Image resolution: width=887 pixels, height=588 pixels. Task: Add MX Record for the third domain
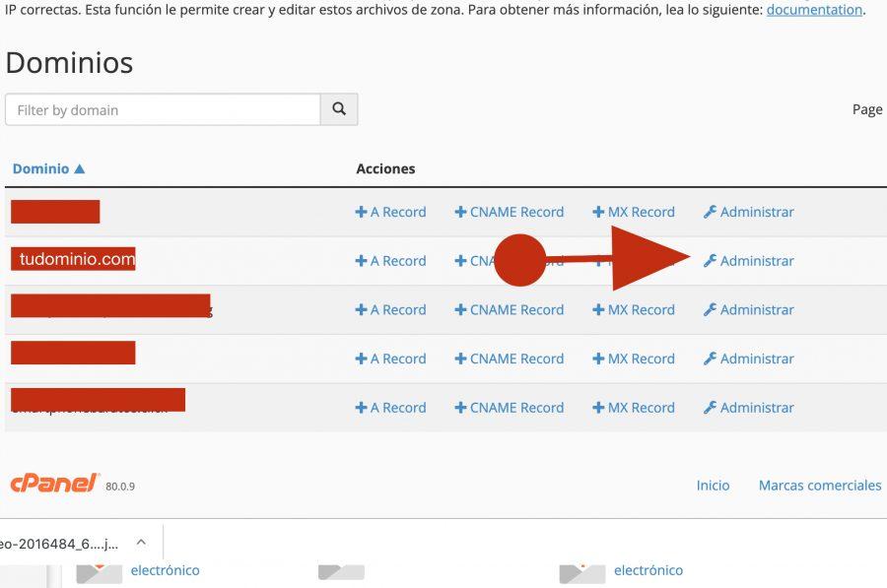click(633, 309)
